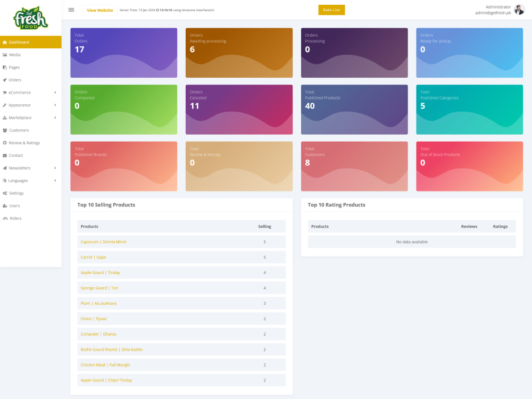Expand the Marketplace submenu chevron

pyautogui.click(x=55, y=118)
